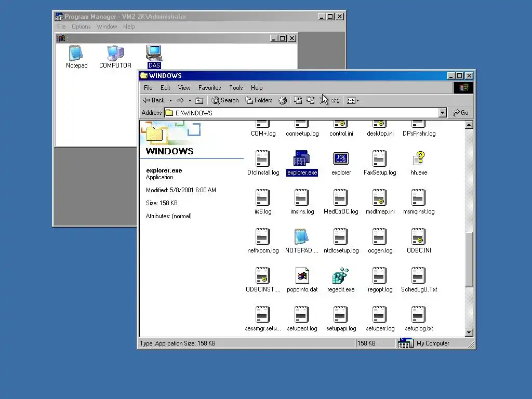The width and height of the screenshot is (532, 399).
Task: Select the control.ini file name
Action: tap(341, 134)
